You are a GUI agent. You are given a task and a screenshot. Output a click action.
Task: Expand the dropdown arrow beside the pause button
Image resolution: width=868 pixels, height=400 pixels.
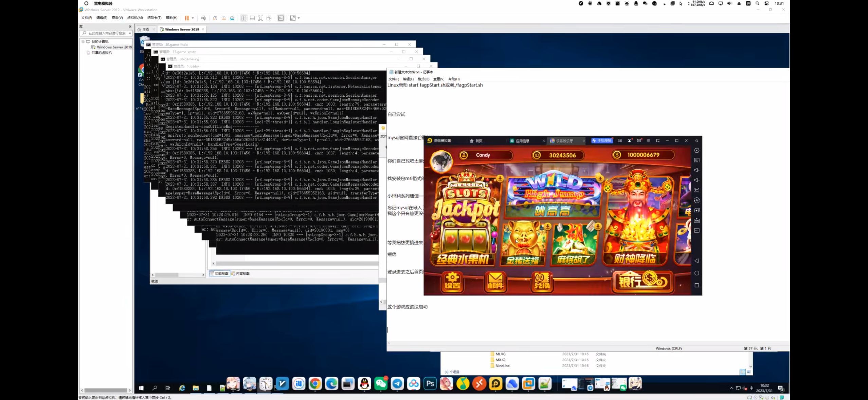point(193,18)
